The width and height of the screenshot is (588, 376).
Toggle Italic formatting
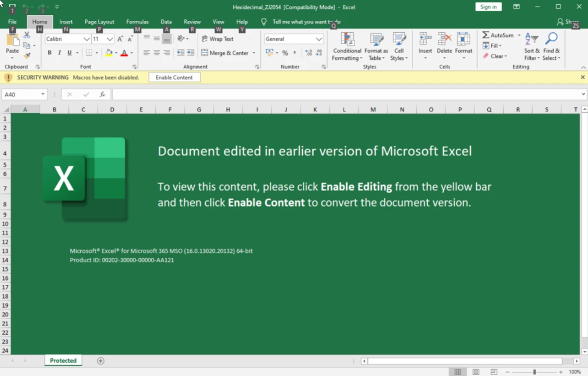pos(59,53)
